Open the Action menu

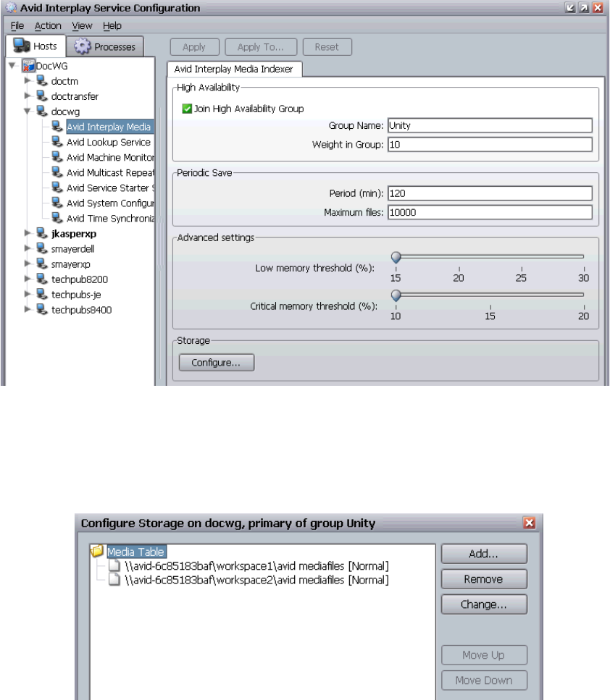(48, 26)
